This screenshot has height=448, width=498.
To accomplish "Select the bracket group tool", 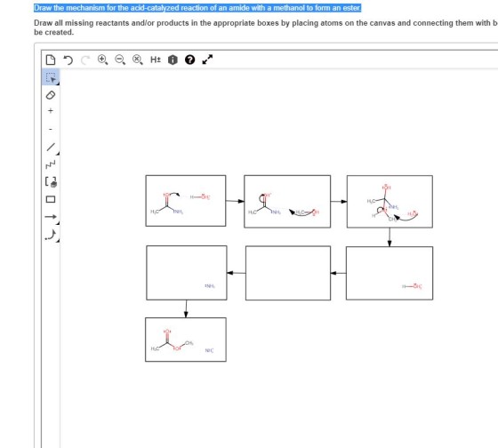I will tap(51, 182).
